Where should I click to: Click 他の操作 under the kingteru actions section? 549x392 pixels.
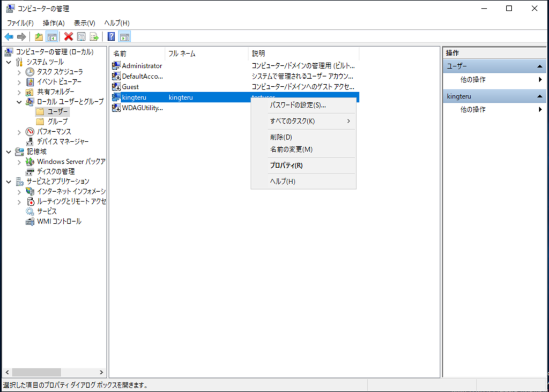[x=473, y=109]
